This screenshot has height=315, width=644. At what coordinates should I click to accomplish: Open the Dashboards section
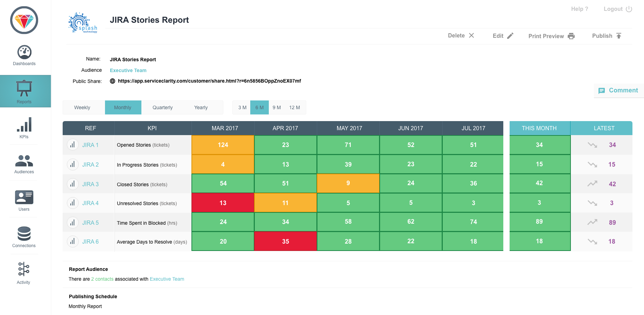tap(24, 56)
